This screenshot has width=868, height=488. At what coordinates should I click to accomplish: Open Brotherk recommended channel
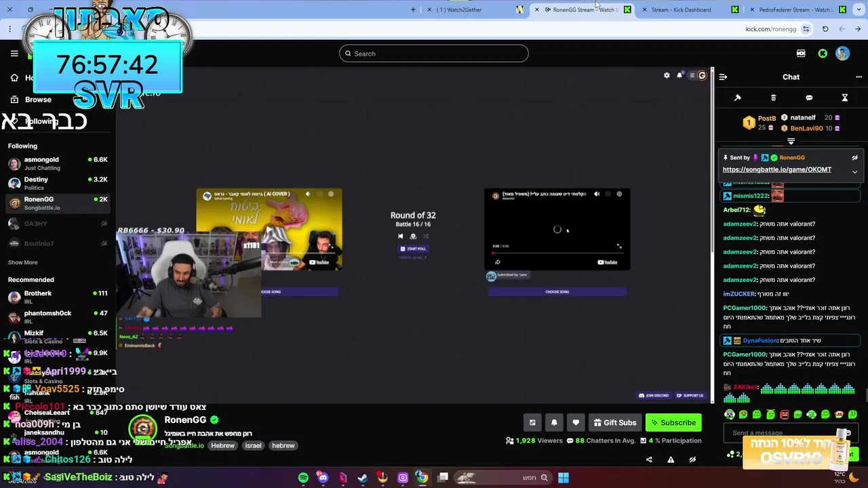[58, 297]
